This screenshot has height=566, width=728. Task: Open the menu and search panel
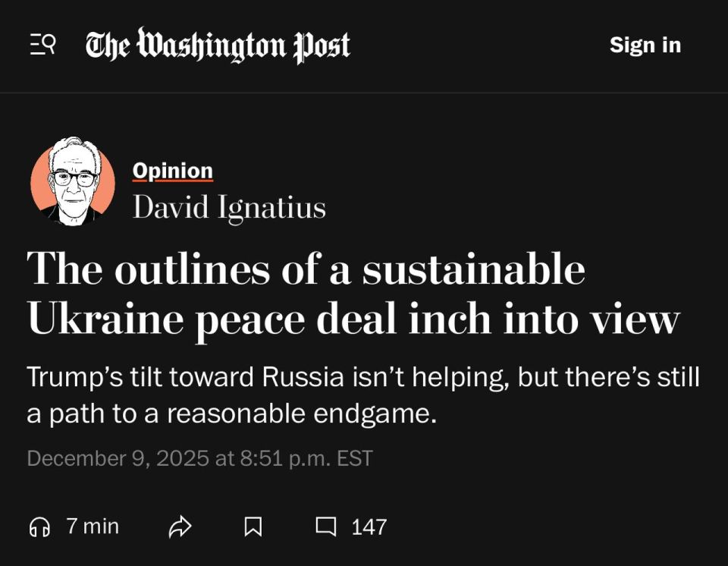(x=42, y=45)
